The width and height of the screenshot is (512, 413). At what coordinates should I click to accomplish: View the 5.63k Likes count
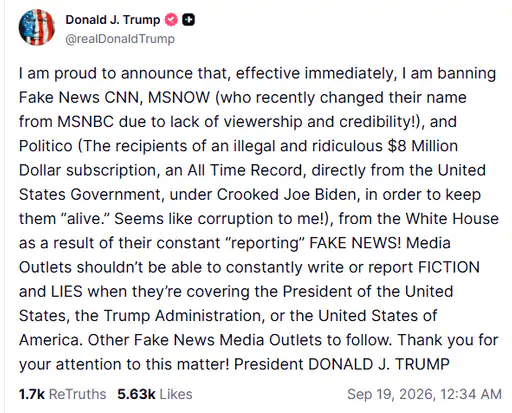point(136,394)
